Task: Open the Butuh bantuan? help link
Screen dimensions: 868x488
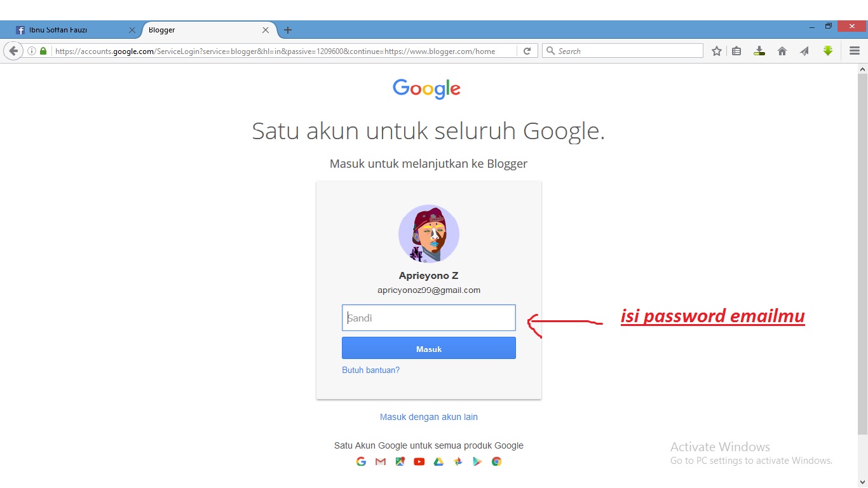Action: click(x=371, y=370)
